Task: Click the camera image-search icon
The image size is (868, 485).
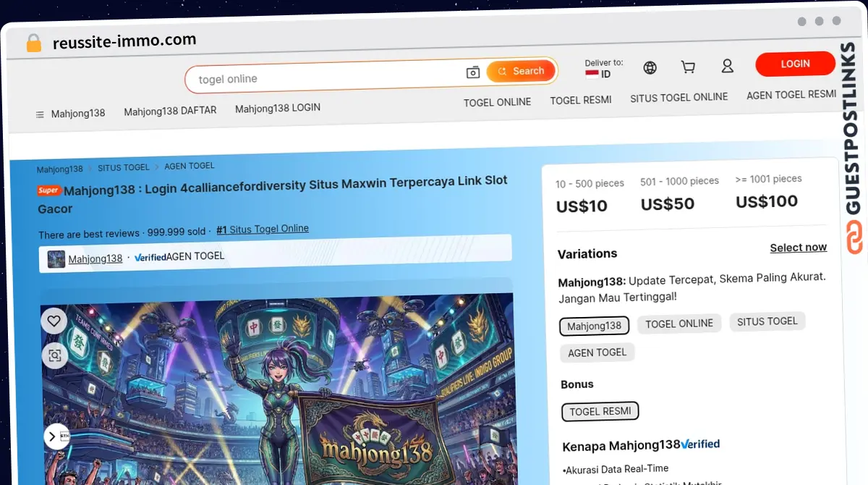Action: pyautogui.click(x=473, y=72)
